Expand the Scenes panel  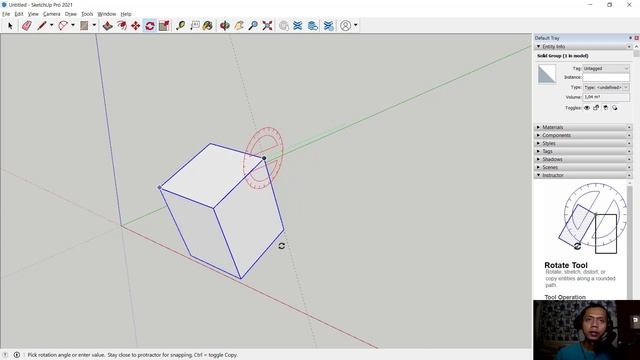583,167
